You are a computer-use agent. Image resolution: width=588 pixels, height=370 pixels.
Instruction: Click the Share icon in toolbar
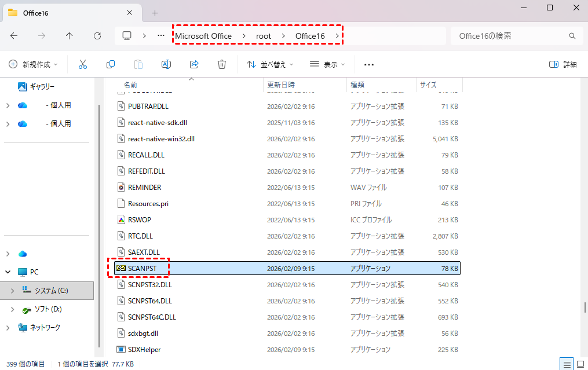click(x=194, y=64)
